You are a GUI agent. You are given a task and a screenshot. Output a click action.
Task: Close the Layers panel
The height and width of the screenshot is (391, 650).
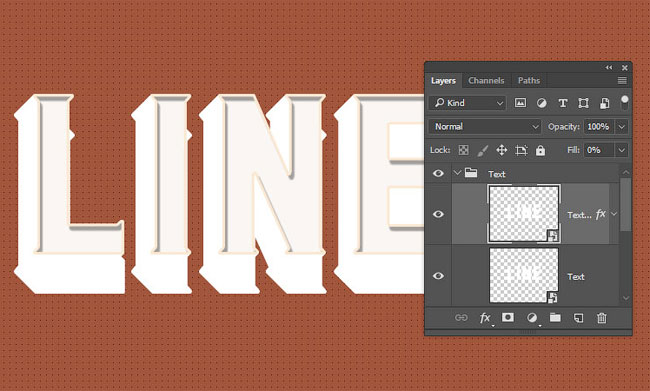(x=625, y=68)
